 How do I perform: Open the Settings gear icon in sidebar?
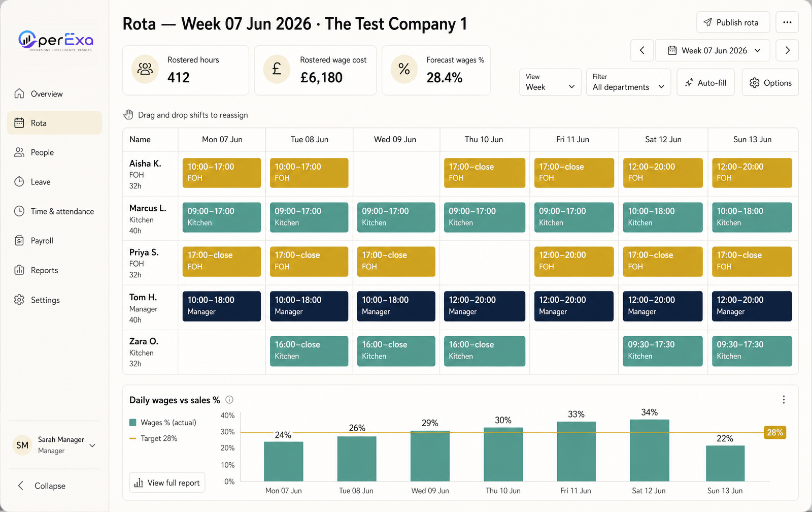[19, 300]
